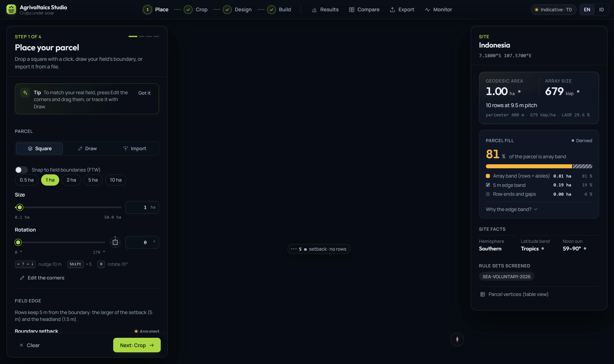Click the table icon beside Parcel vertices
This screenshot has width=614, height=364.
click(x=482, y=294)
